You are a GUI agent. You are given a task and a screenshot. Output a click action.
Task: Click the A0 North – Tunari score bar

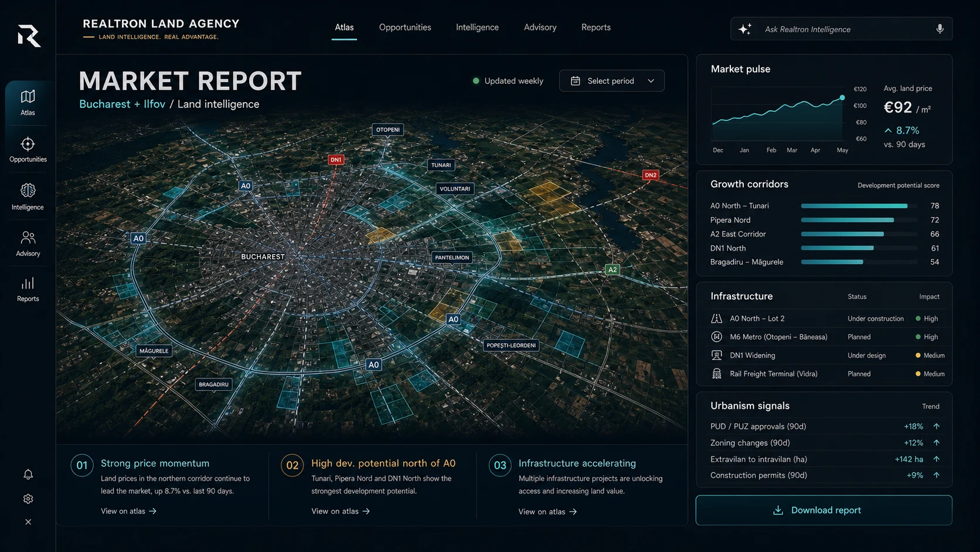tap(859, 206)
